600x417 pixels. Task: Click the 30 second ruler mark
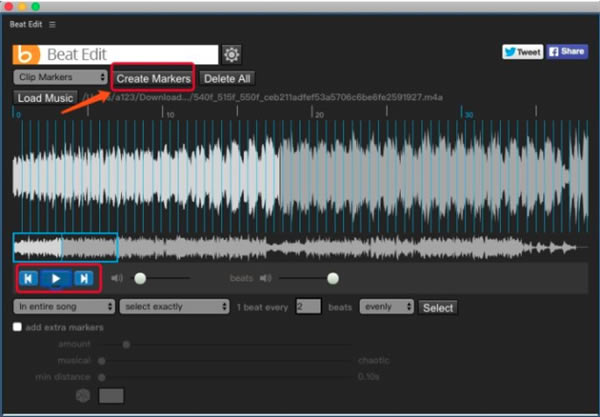point(466,113)
